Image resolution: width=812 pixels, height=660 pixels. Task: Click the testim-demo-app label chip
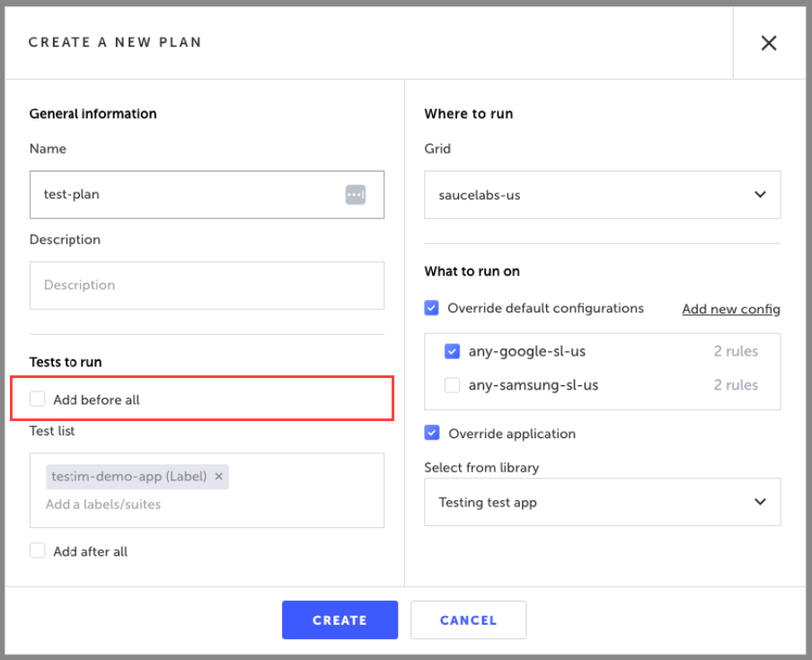pyautogui.click(x=128, y=477)
